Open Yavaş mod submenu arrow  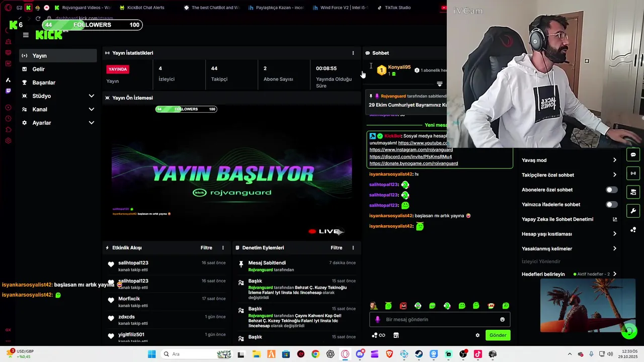click(x=614, y=160)
